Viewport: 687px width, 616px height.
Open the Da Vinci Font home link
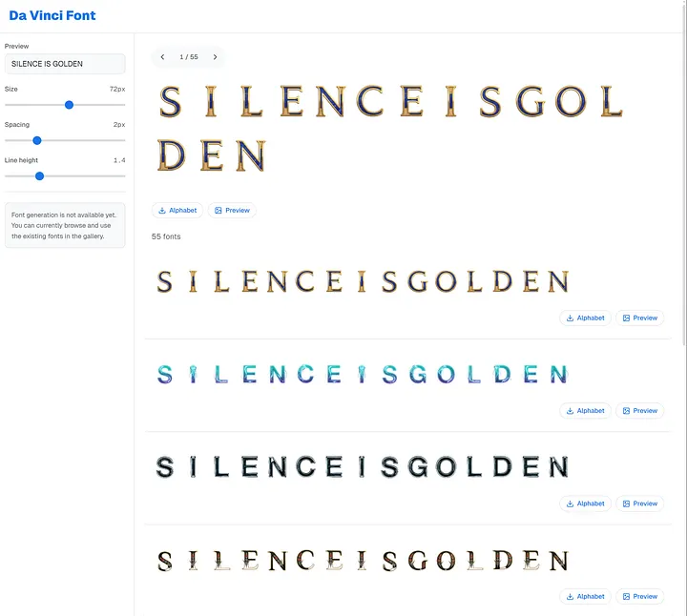pos(52,15)
